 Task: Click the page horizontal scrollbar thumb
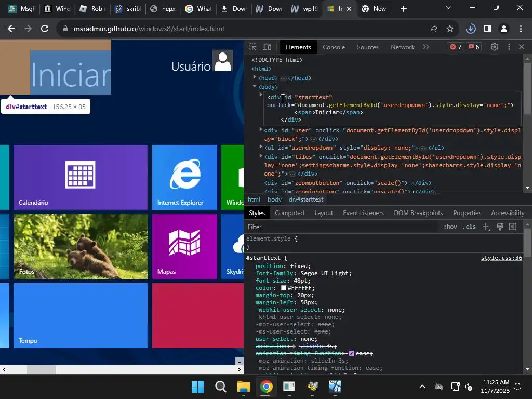tap(41, 369)
